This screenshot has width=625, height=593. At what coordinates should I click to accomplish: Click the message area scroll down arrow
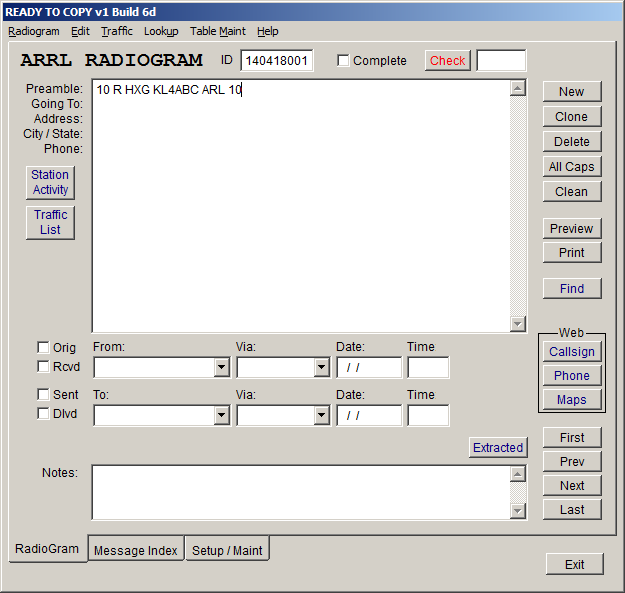coord(518,324)
